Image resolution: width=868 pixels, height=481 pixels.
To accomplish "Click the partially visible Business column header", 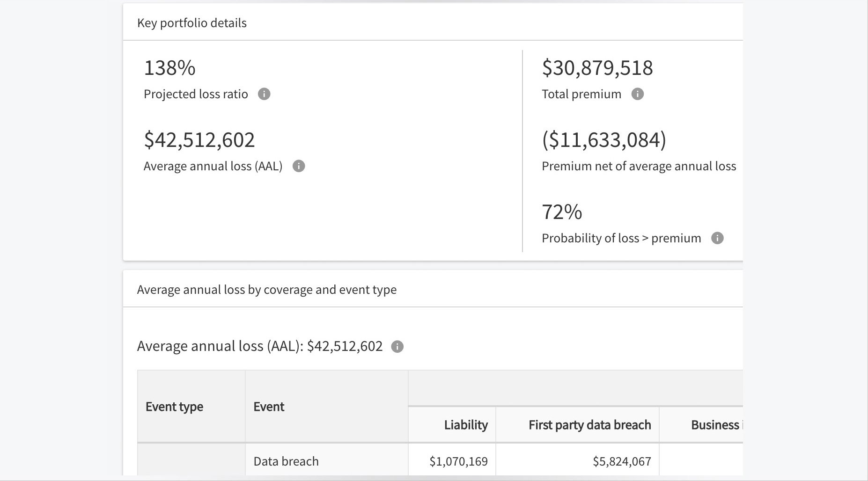I will click(716, 425).
